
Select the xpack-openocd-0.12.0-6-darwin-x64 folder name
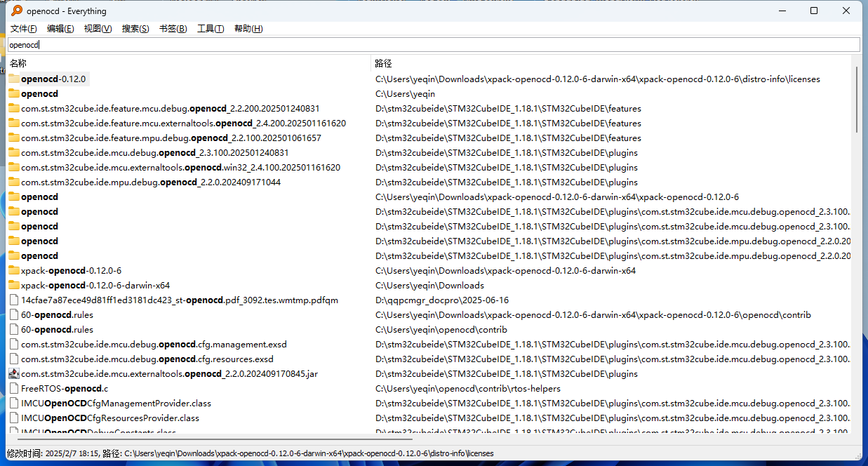pos(95,285)
